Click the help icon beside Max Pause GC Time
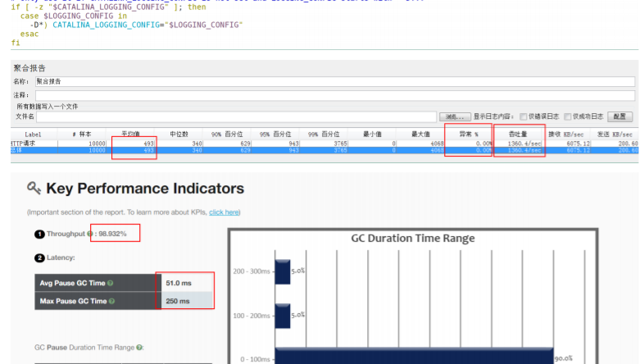 (x=111, y=302)
